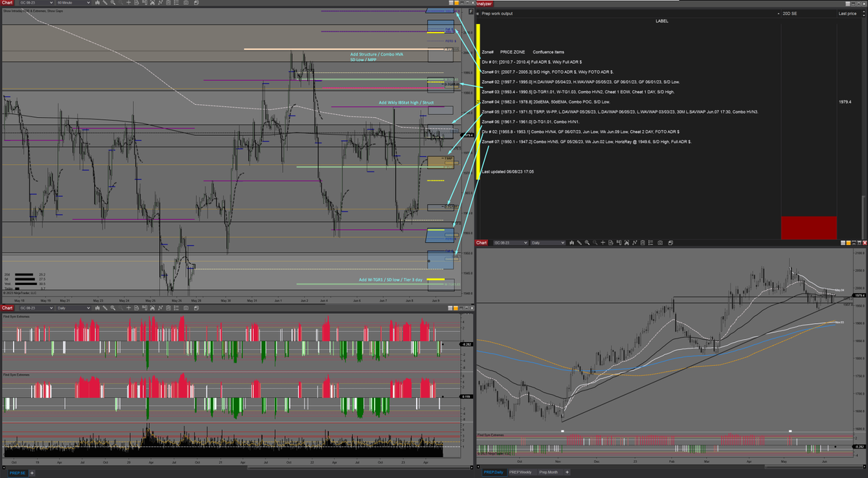Open instrument dropdown in right Daily chart
The height and width of the screenshot is (478, 868).
(x=510, y=243)
